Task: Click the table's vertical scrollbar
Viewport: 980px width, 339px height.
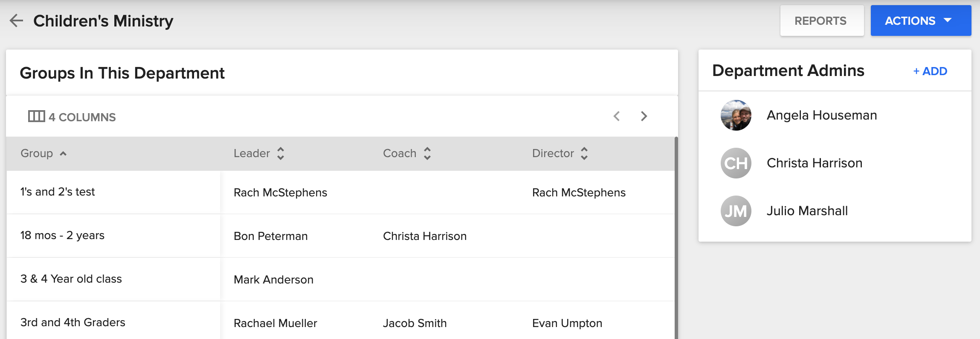Action: click(x=676, y=239)
